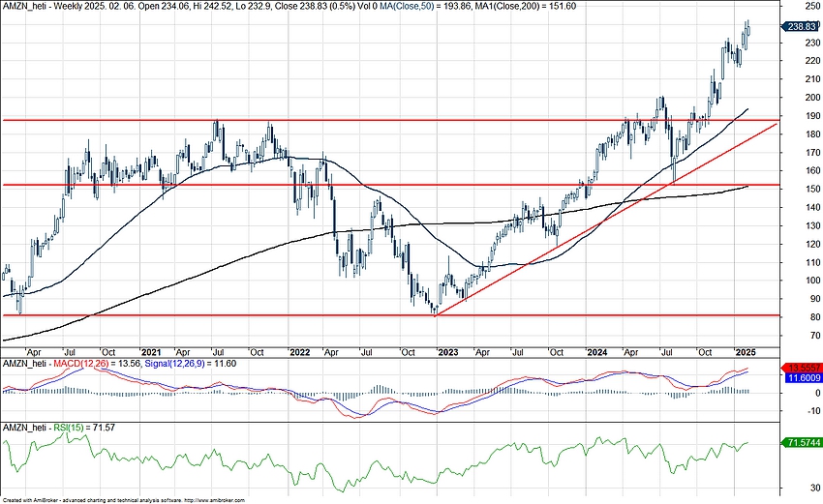823x504 pixels.
Task: Click the 30 label on RSI axis
Action: 815,489
